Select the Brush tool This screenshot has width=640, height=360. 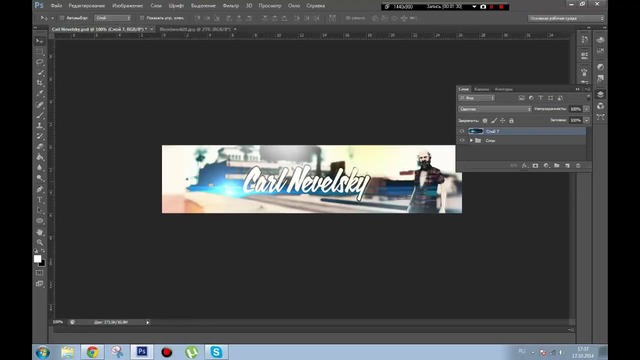click(40, 115)
